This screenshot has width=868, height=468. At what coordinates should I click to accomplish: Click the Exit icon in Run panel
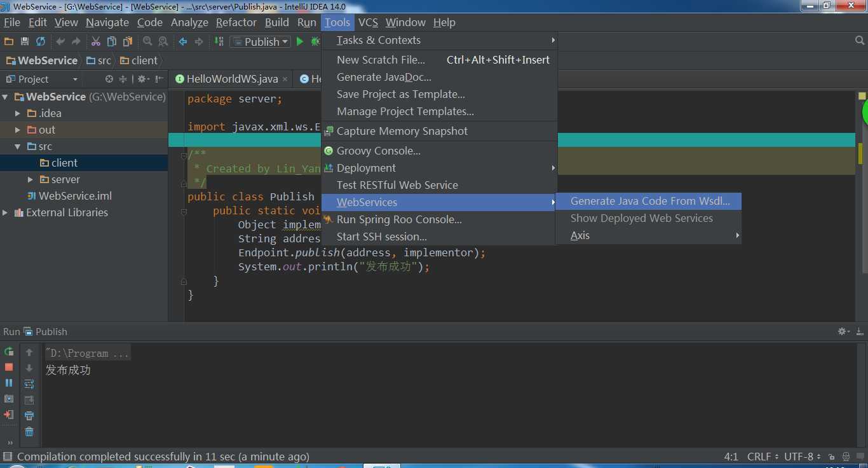9,415
